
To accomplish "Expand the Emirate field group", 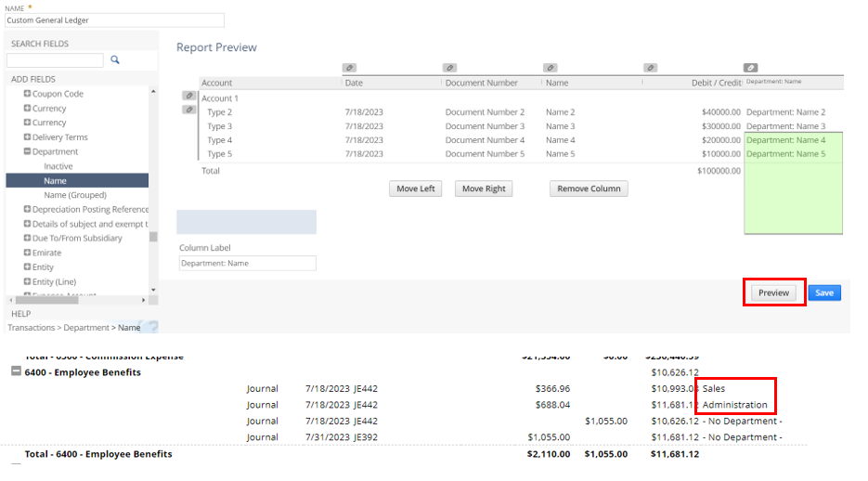I will point(27,253).
